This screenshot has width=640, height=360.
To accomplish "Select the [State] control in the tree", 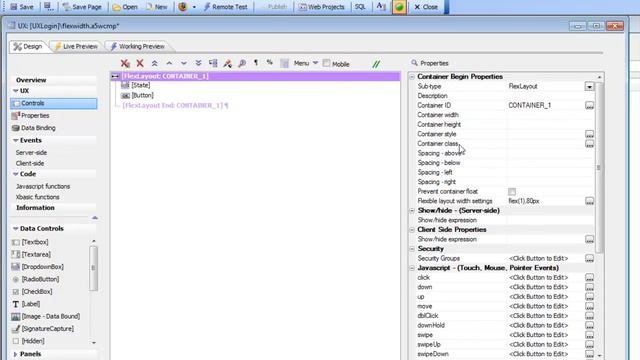I will [140, 85].
